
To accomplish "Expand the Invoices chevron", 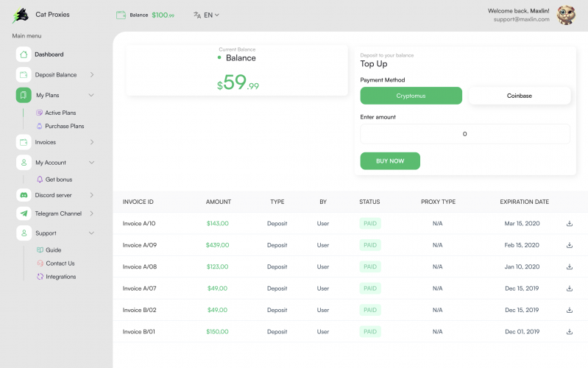I will point(92,142).
